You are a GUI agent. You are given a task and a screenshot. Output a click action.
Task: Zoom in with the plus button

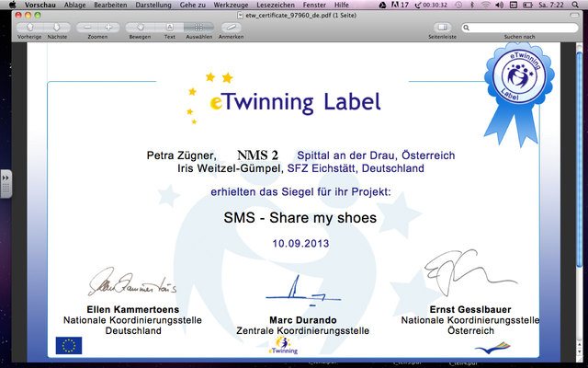[x=109, y=28]
